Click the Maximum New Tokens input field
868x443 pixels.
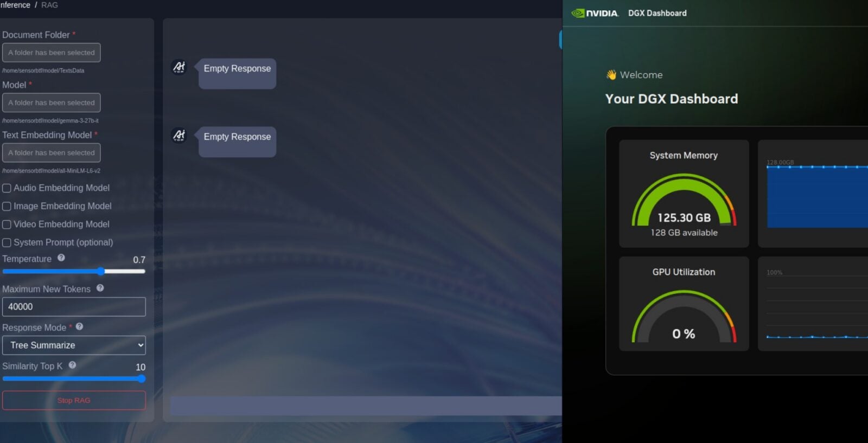pyautogui.click(x=74, y=307)
